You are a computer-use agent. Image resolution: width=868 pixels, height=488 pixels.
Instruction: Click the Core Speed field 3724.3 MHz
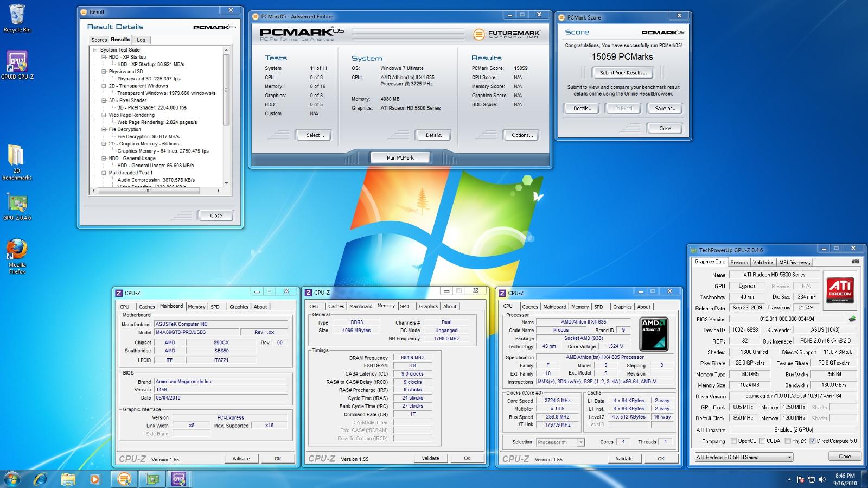coord(558,401)
